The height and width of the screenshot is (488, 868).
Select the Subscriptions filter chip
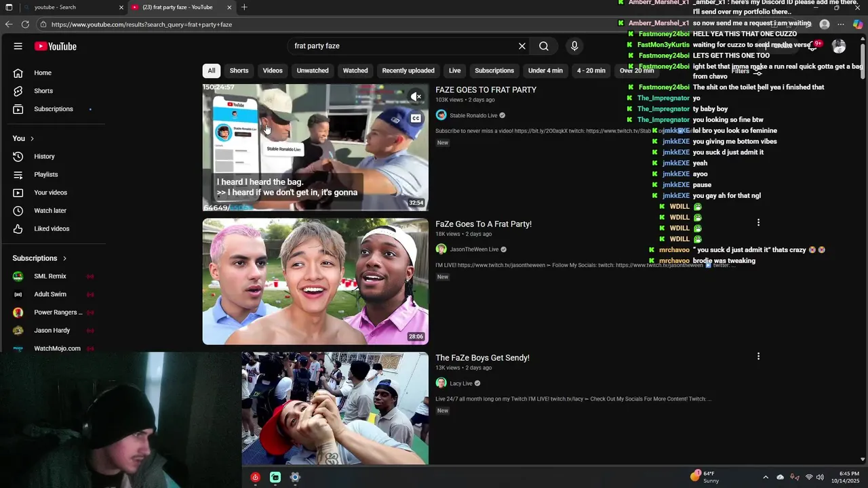494,70
